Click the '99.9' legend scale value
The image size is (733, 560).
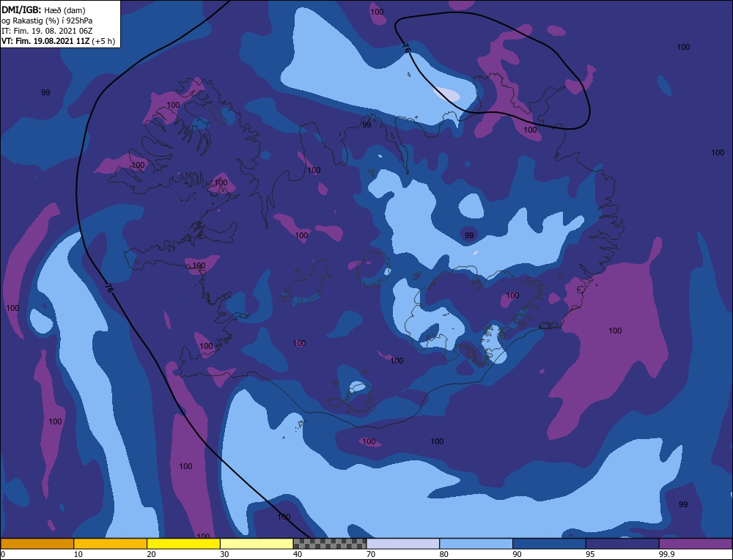pos(666,554)
